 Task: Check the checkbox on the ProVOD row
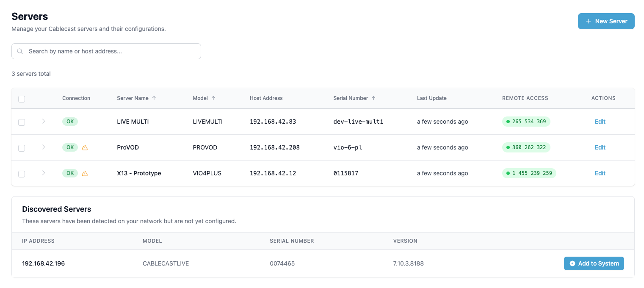click(22, 148)
